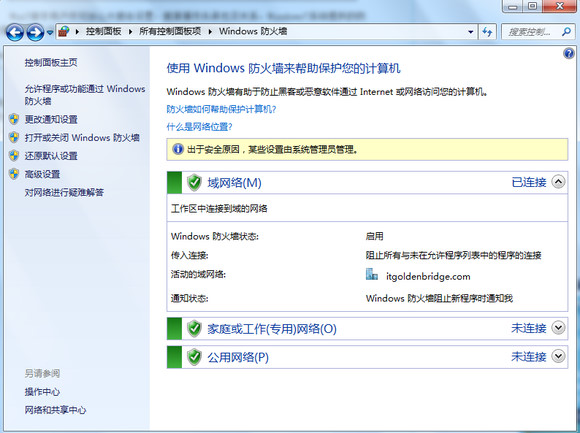The image size is (580, 433).
Task: Open 高级设置 link
Action: (42, 174)
